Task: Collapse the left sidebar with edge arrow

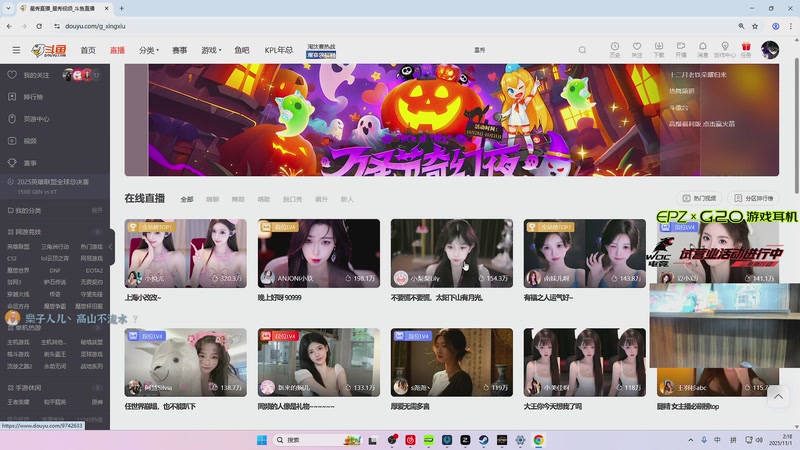Action: [x=111, y=246]
